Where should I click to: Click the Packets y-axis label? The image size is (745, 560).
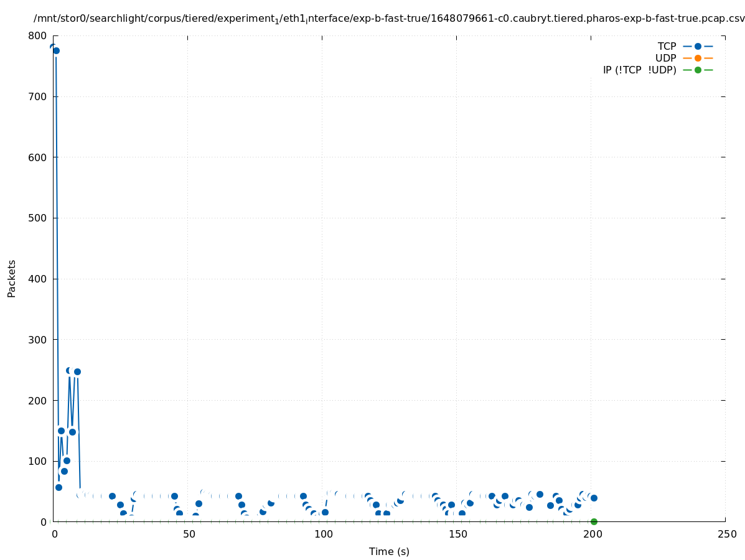pyautogui.click(x=12, y=278)
